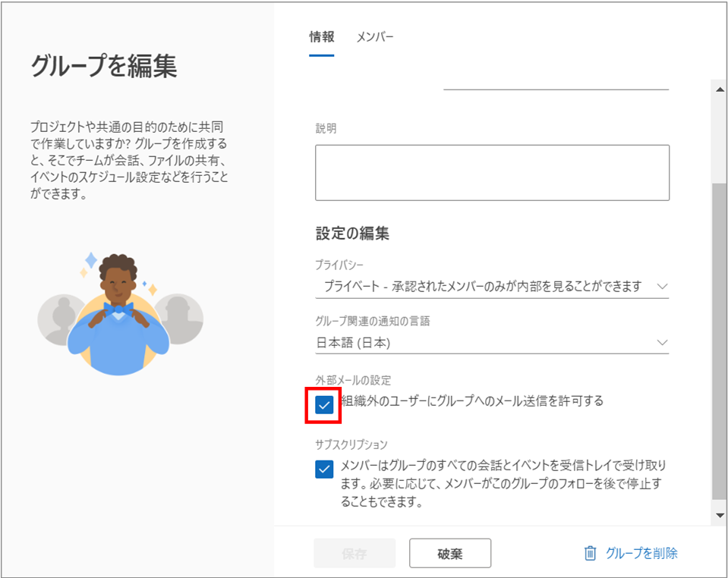728x578 pixels.
Task: Toggle the サブスクリプション checkbox
Action: click(324, 469)
